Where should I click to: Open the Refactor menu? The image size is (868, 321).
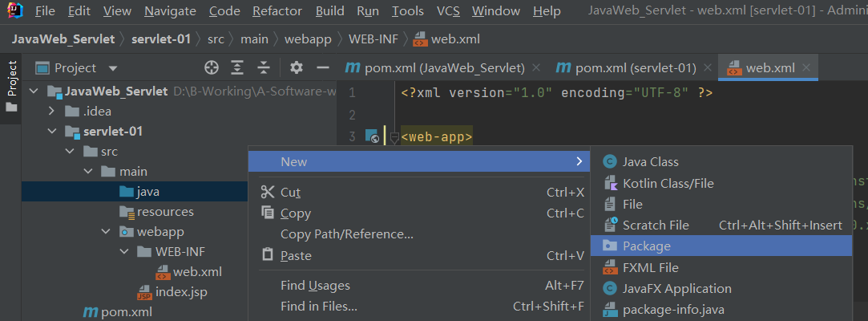tap(277, 11)
